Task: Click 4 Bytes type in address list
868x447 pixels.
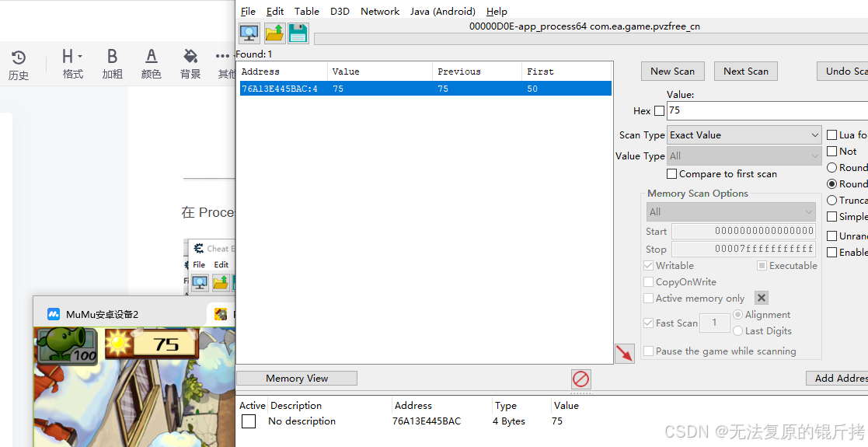Action: coord(509,421)
